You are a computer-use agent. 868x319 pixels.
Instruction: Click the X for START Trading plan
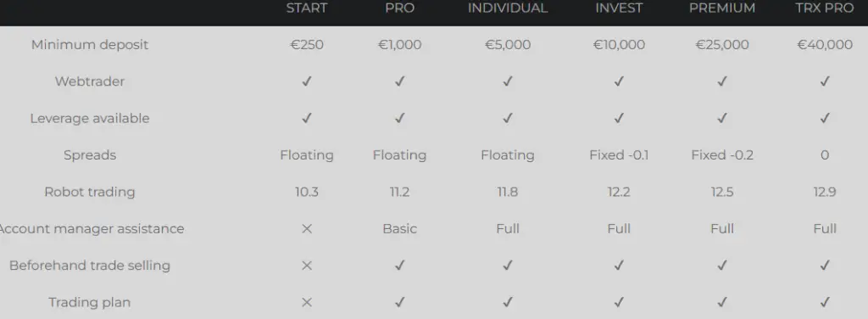(x=307, y=302)
